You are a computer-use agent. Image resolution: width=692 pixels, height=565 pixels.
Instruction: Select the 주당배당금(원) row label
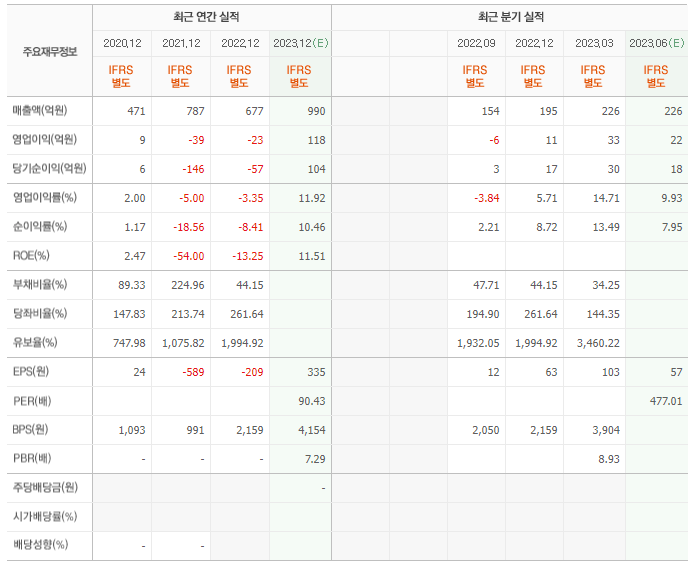(x=45, y=487)
